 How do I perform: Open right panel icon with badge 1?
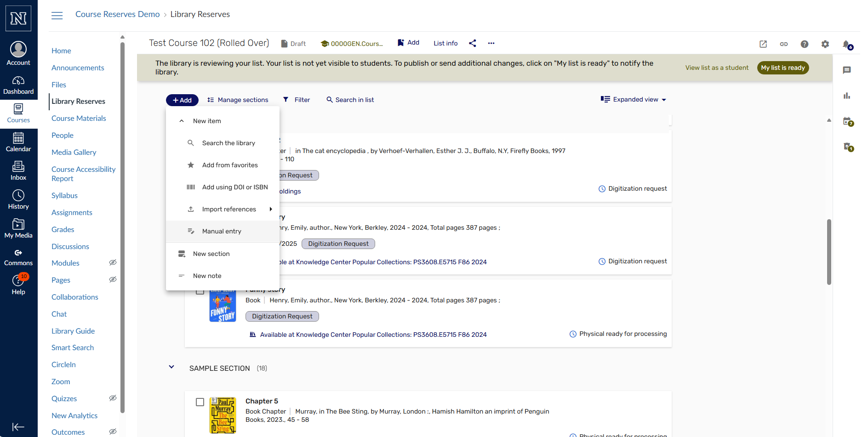coord(848,147)
